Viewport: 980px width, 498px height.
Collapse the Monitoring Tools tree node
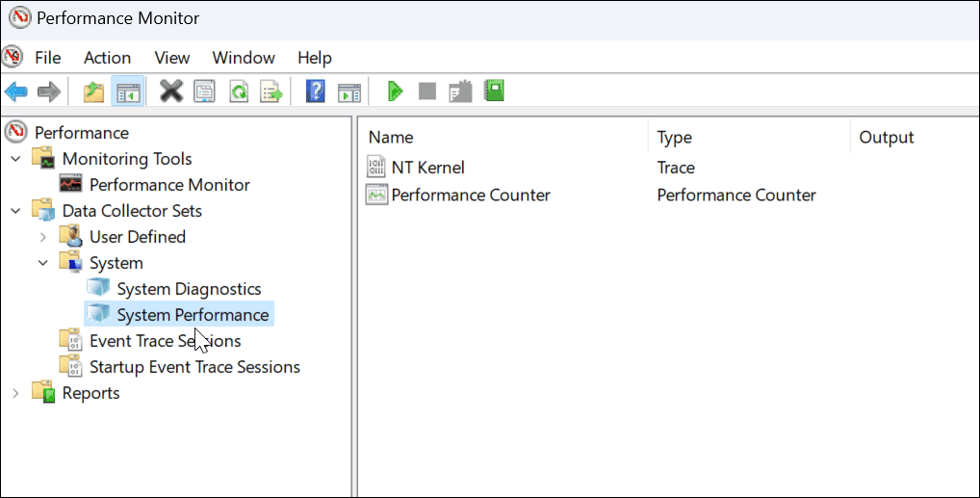(15, 159)
